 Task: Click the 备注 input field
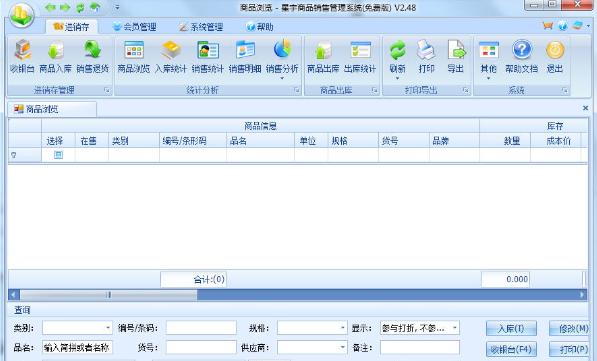(420, 347)
